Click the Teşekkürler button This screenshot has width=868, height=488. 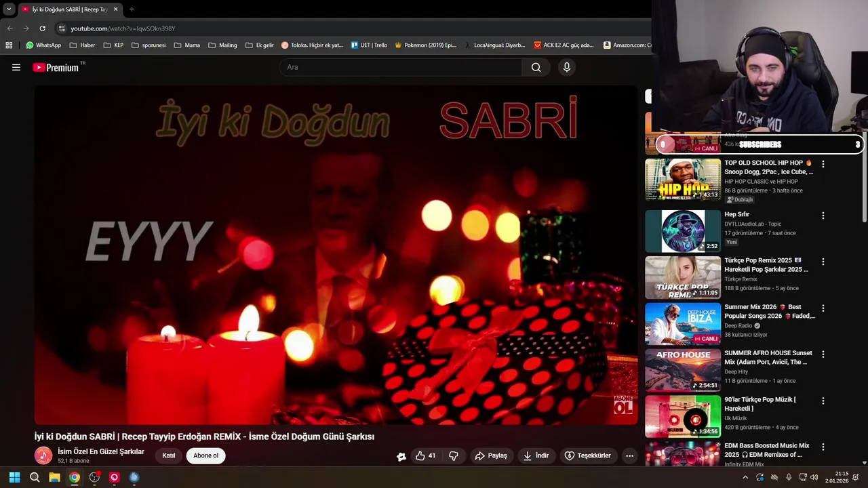point(588,455)
